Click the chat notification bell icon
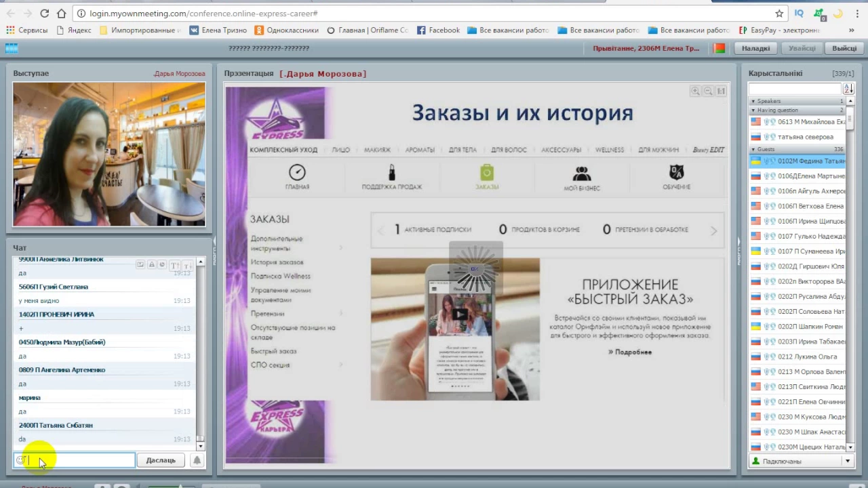 (x=197, y=460)
